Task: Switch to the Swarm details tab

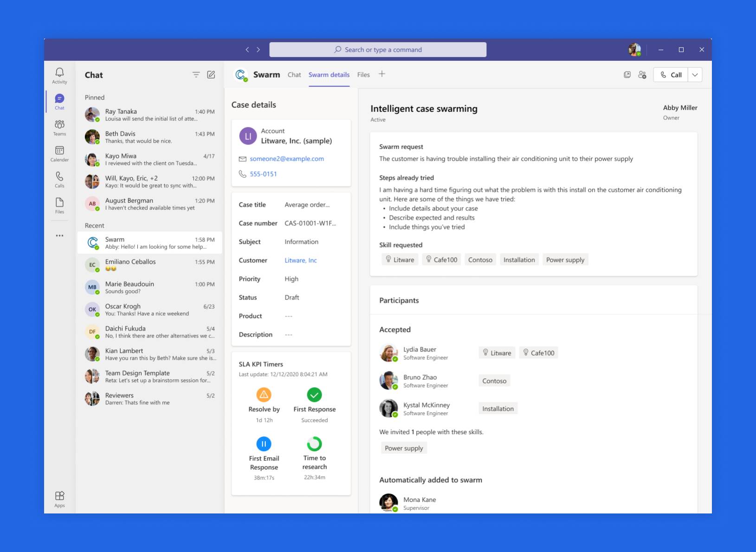Action: [329, 75]
